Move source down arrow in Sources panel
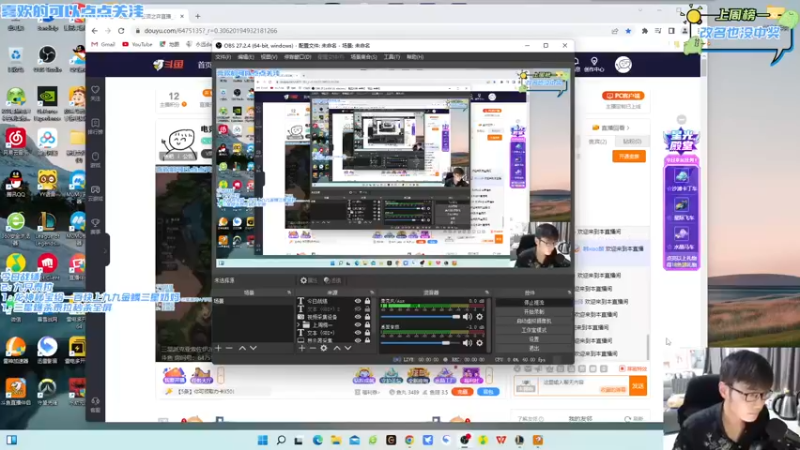 (347, 348)
